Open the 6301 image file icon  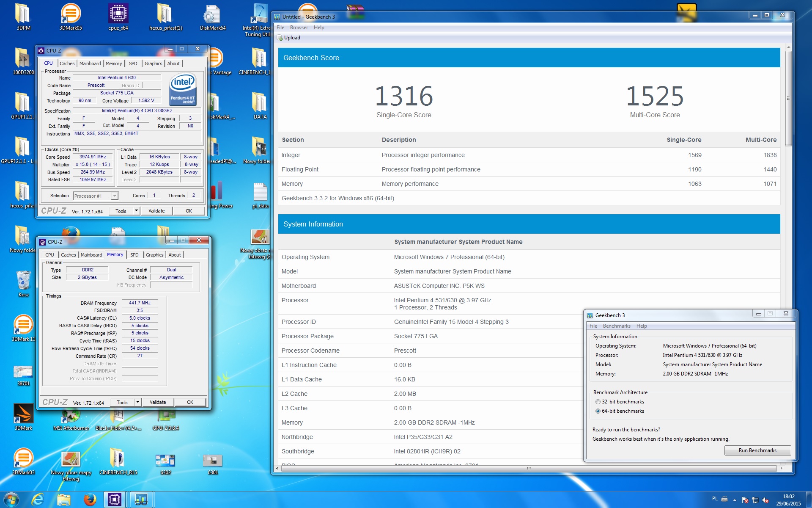coord(213,464)
